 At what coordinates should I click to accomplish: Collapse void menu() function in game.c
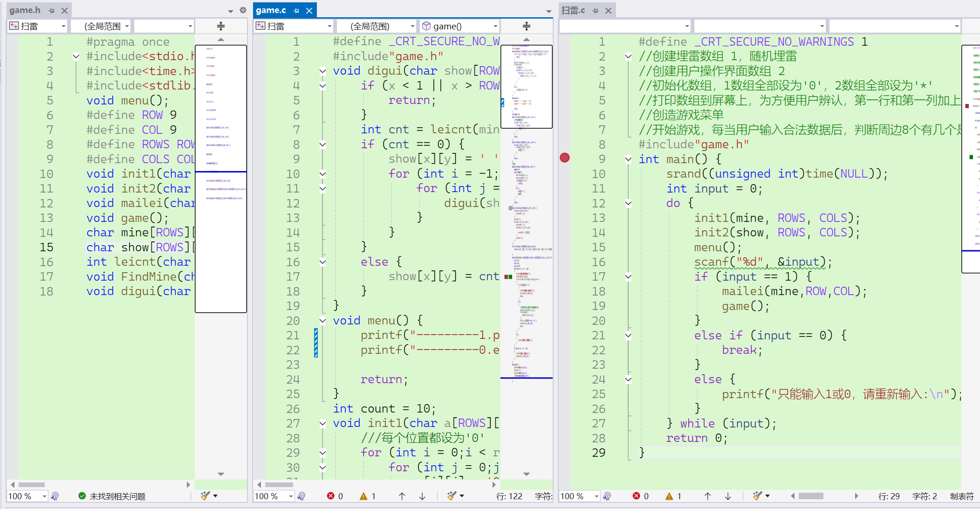coord(322,321)
